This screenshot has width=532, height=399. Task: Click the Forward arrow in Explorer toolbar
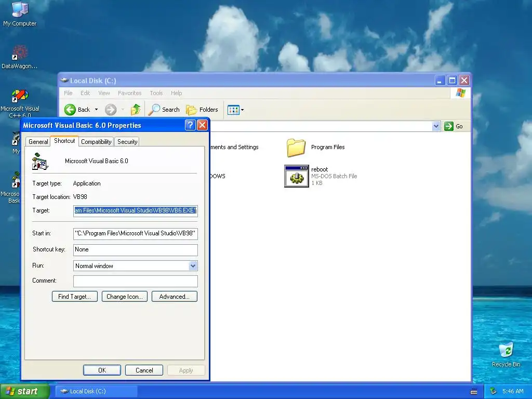tap(111, 110)
